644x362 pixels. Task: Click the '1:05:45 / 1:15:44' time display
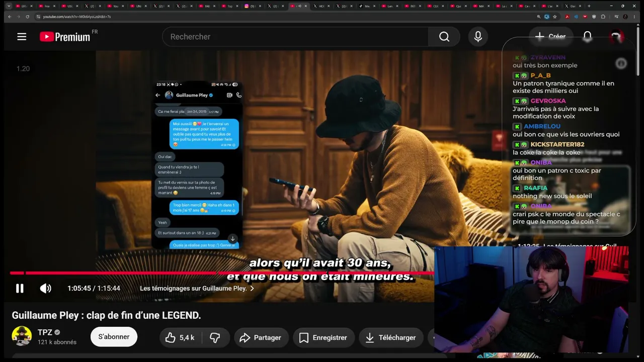point(94,288)
